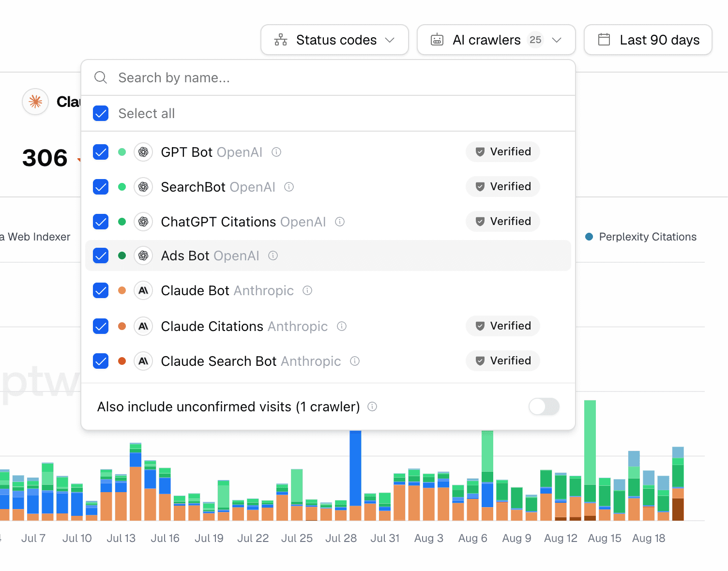Uncheck the ChatGPT Citations checkbox

coord(101,222)
